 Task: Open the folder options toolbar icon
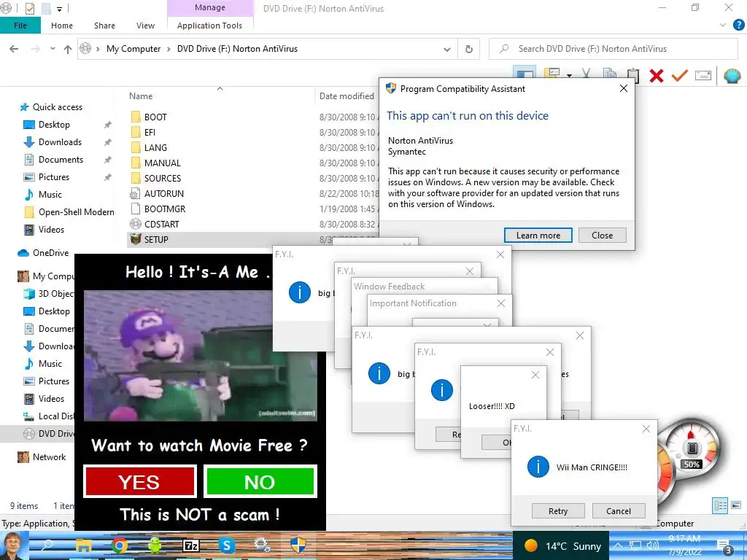(551, 74)
